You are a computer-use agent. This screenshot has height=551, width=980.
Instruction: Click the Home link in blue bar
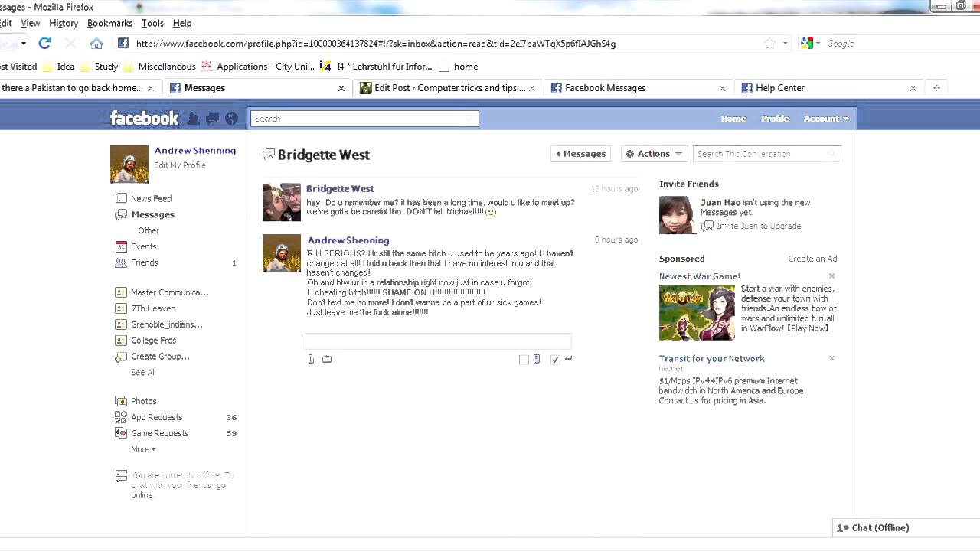click(x=733, y=119)
